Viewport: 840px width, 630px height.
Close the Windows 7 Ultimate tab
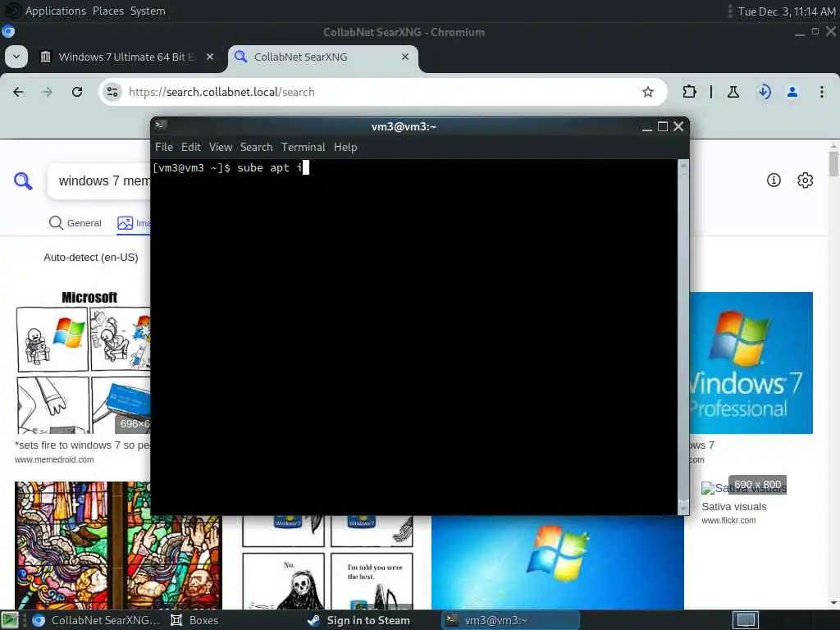[210, 57]
